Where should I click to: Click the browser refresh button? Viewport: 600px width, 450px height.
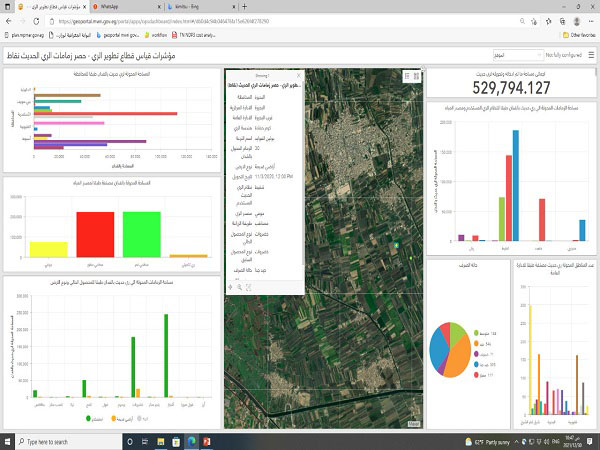[x=36, y=19]
